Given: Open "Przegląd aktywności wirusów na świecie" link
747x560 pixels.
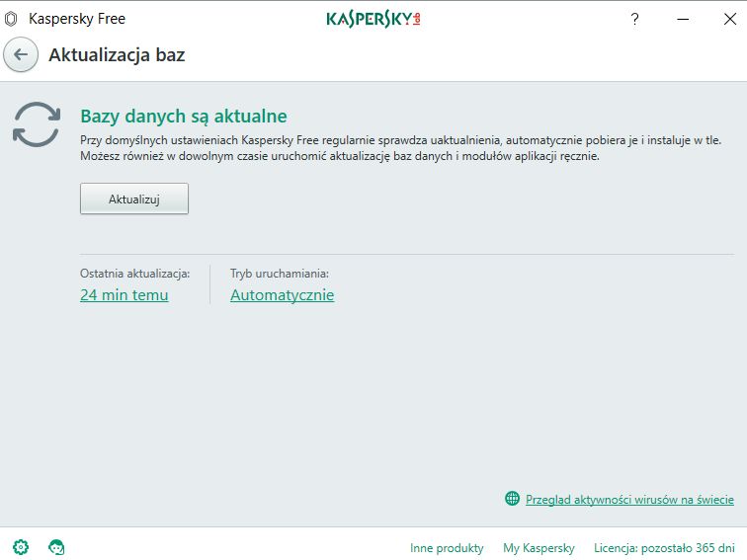Looking at the screenshot, I should coord(629,500).
